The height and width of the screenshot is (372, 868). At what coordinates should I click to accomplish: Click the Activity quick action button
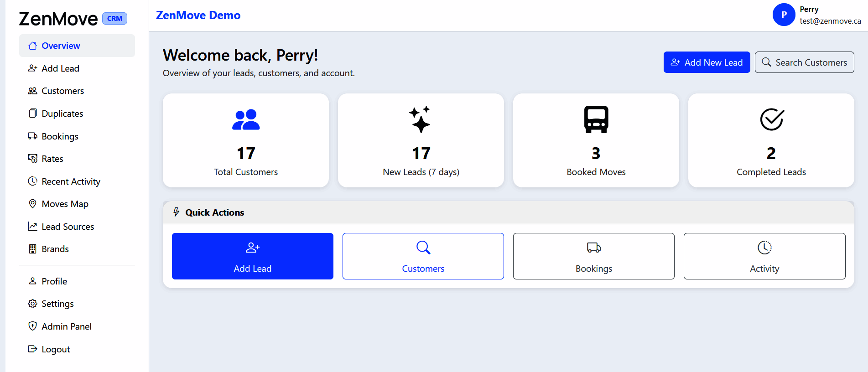(x=764, y=256)
